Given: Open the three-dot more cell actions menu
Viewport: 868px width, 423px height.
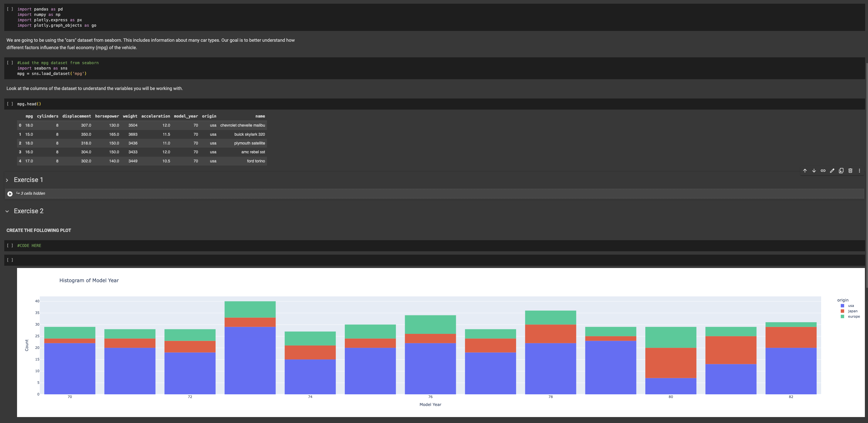Looking at the screenshot, I should coord(859,171).
